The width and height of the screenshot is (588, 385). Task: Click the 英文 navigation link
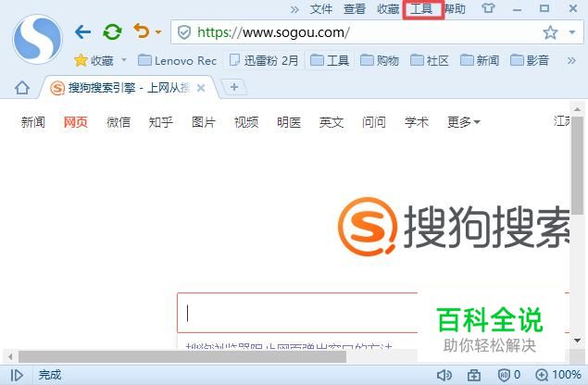(332, 122)
